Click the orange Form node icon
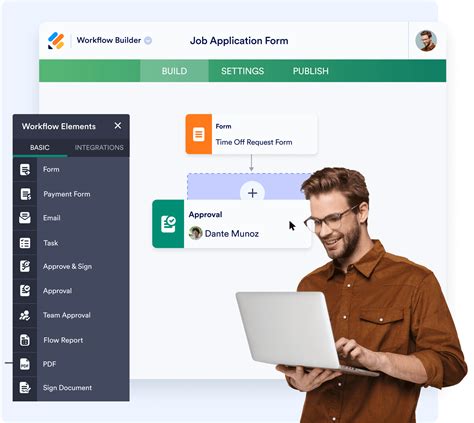Viewport: 474px width, 423px height. coord(199,134)
